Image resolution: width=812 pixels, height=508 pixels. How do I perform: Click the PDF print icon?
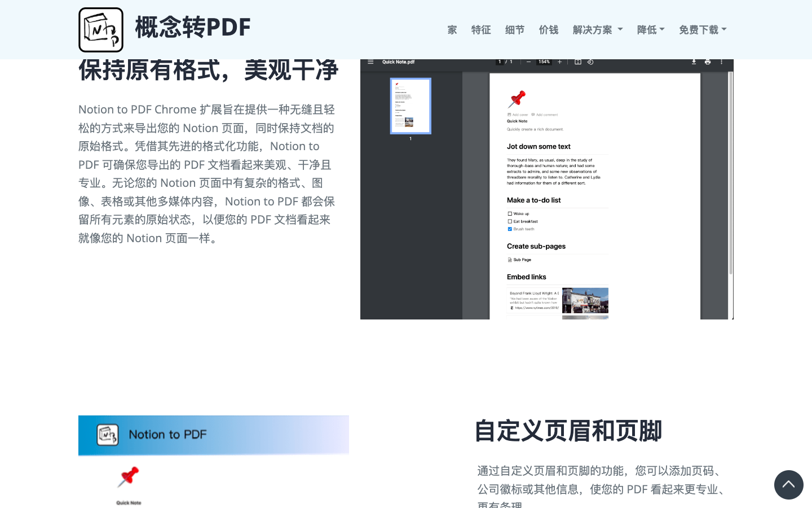(708, 62)
